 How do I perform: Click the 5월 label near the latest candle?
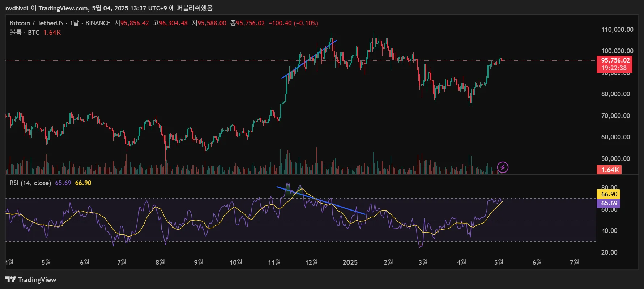(499, 263)
